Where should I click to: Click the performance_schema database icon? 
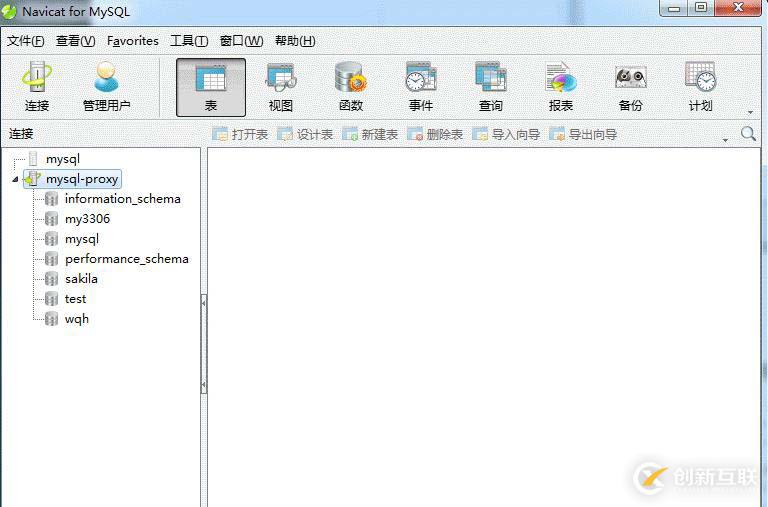point(51,259)
